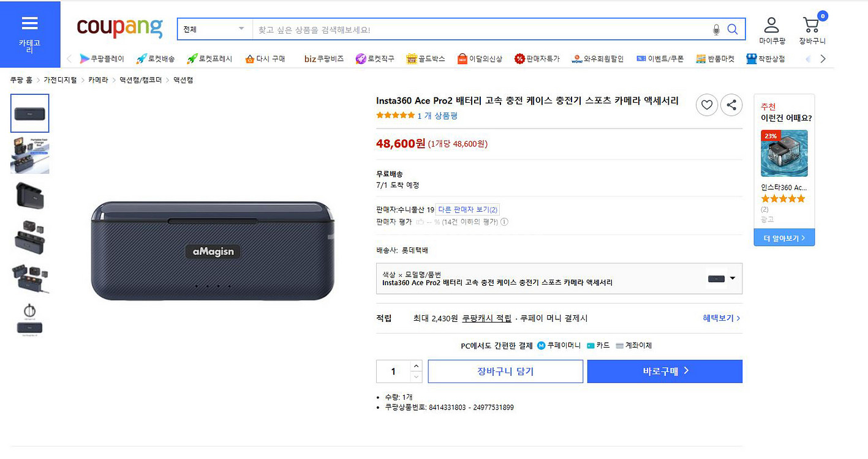868x459 pixels.
Task: Click the 쿠팡상품번호 text line
Action: coord(449,408)
